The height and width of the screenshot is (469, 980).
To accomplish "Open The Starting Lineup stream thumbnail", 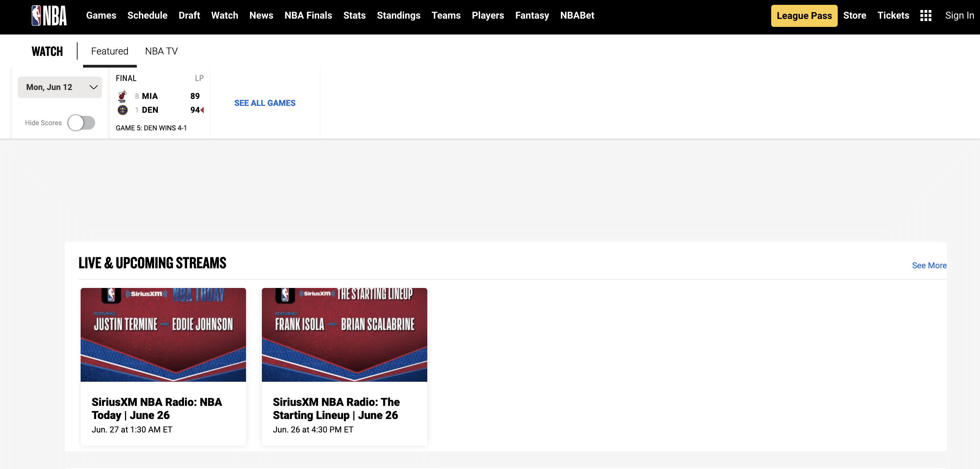I will tap(344, 335).
